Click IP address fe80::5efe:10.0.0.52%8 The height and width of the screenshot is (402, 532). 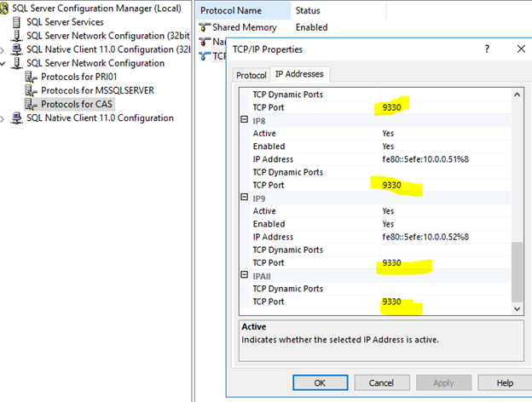(425, 237)
